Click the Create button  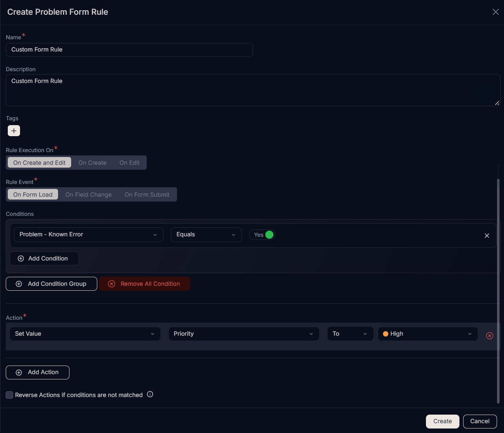[443, 422]
